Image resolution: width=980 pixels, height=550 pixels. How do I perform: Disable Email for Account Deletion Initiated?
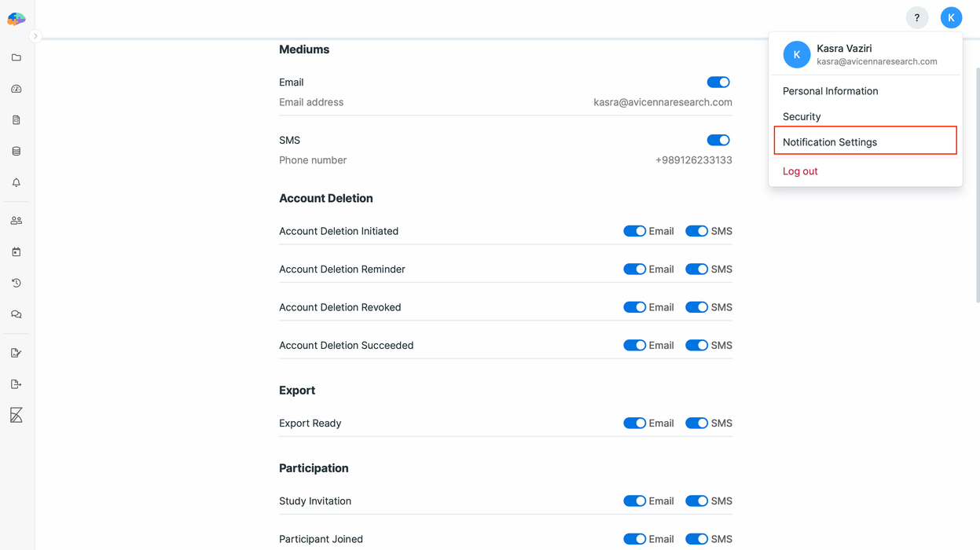pos(634,230)
